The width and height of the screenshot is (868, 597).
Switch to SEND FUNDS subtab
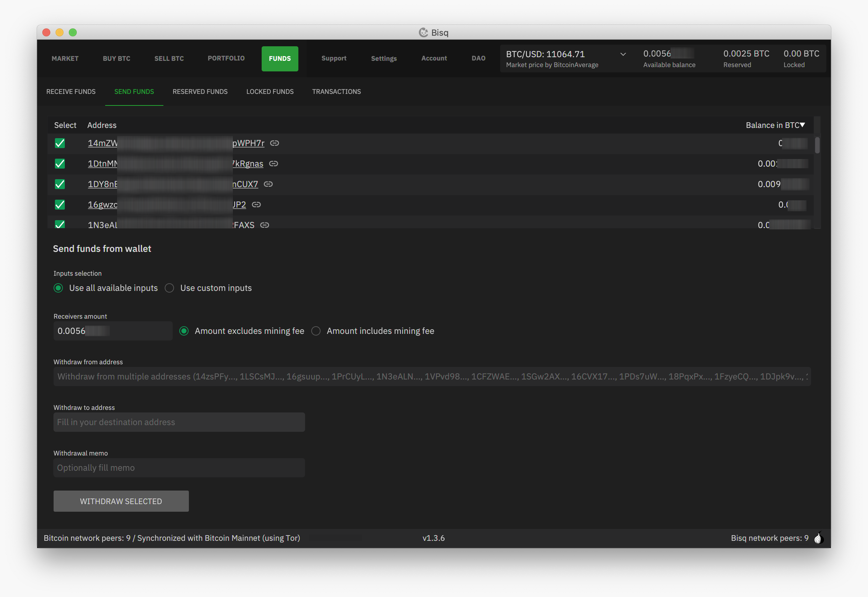point(134,92)
